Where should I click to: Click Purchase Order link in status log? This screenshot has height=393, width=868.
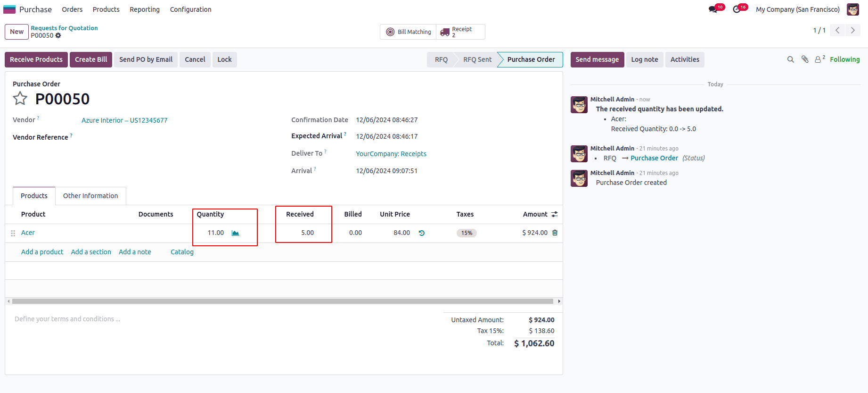[654, 158]
